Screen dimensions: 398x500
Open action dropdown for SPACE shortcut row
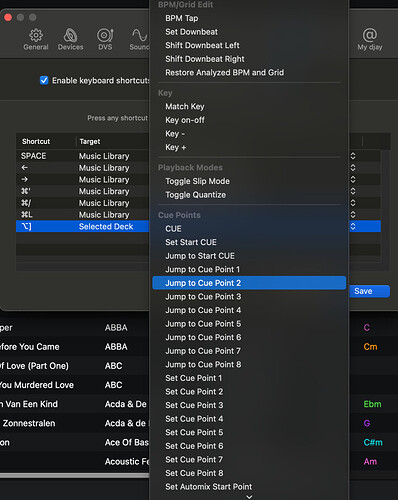[x=353, y=156]
